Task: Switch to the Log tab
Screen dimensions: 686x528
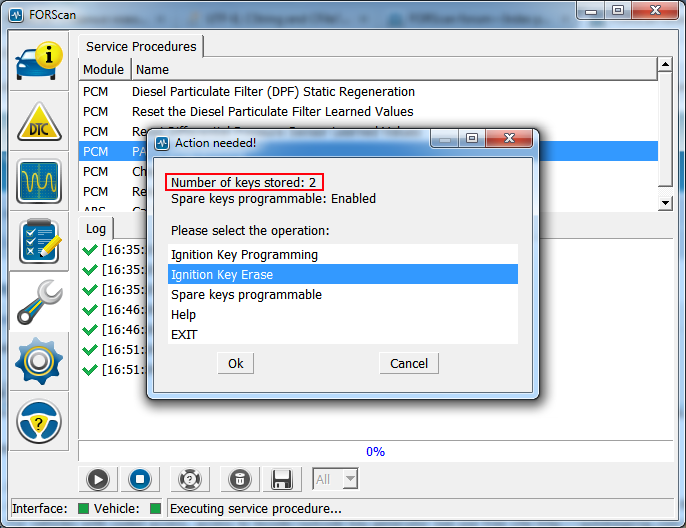Action: click(x=96, y=228)
